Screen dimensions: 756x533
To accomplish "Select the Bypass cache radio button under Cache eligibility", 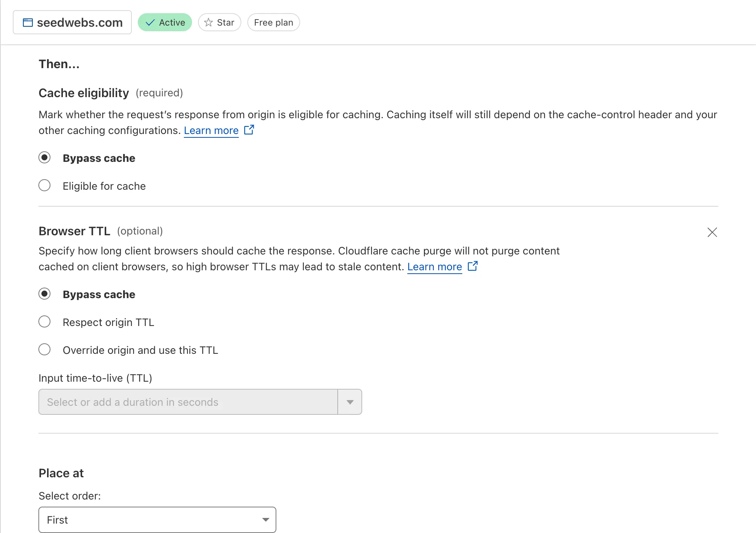I will [46, 157].
